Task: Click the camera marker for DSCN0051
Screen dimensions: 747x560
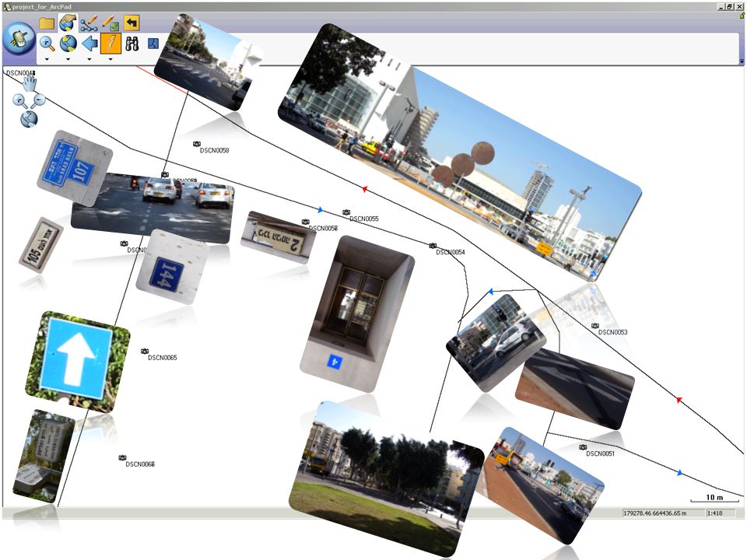Action: point(583,447)
